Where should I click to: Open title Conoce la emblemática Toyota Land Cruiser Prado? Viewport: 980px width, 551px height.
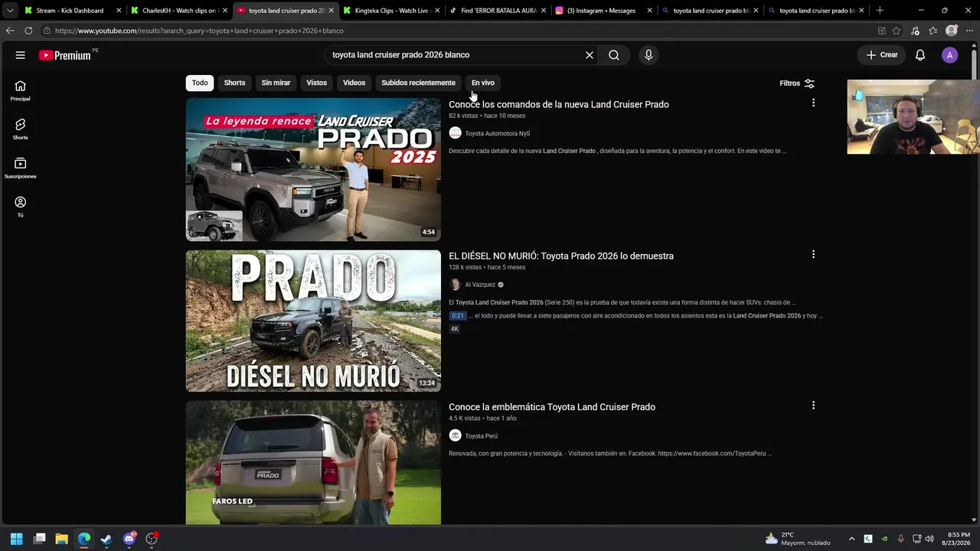(x=552, y=407)
